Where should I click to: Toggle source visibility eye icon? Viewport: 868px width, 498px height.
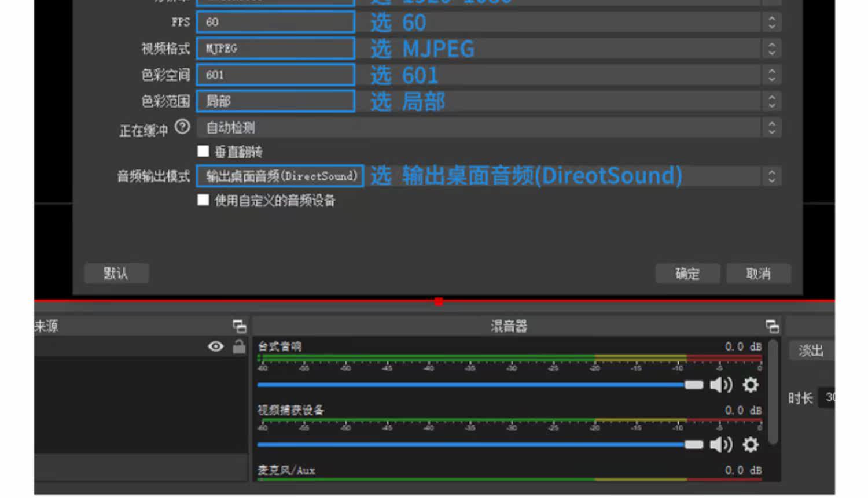tap(216, 346)
